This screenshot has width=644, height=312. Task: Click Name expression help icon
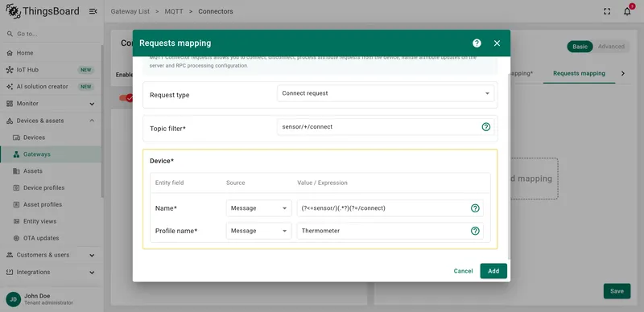475,208
